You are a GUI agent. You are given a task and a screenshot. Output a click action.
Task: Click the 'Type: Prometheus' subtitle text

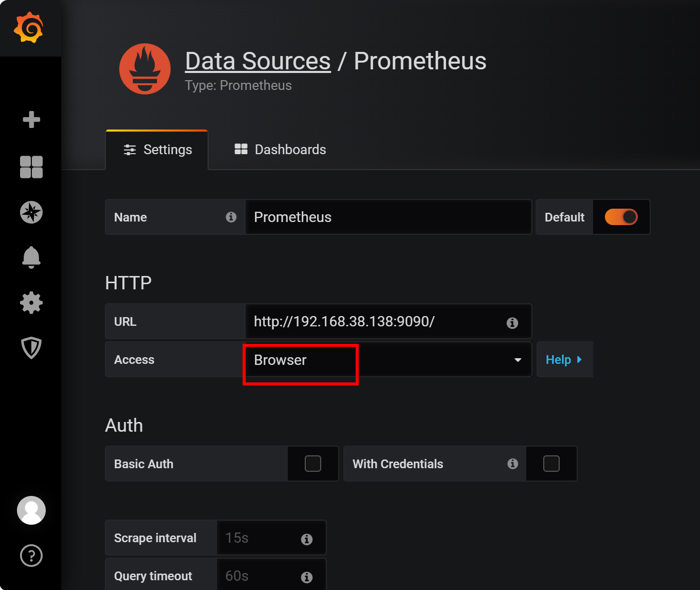(238, 85)
